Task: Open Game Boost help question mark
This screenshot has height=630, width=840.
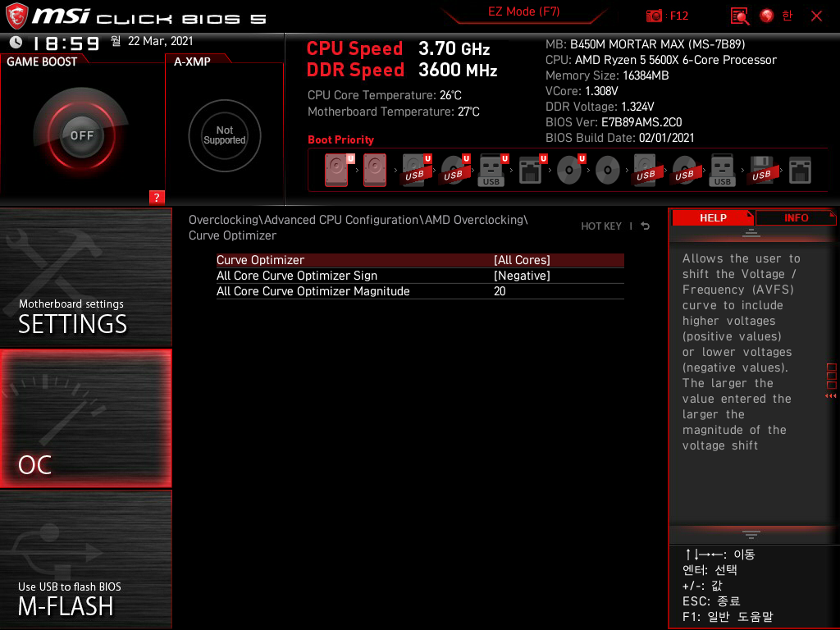Action: [x=157, y=197]
